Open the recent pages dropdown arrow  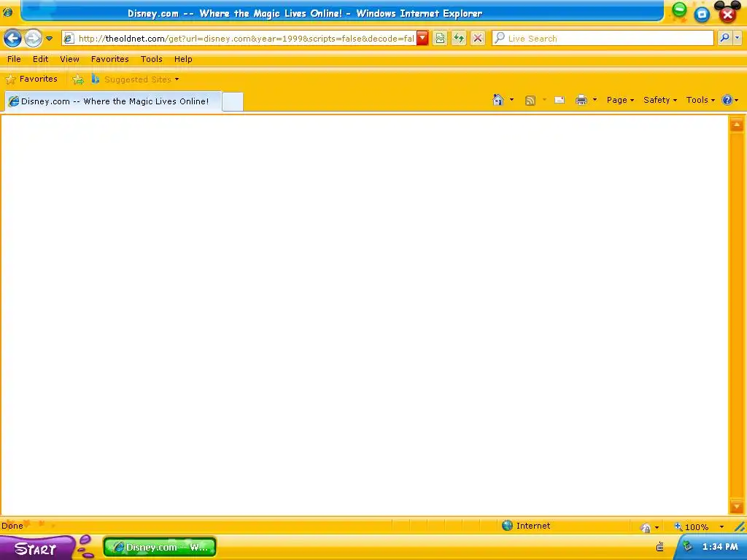pos(49,39)
